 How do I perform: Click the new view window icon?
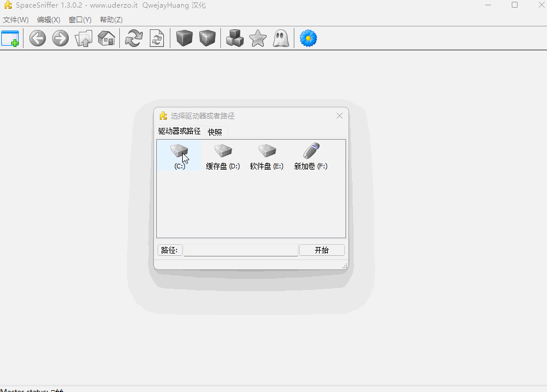pos(10,39)
